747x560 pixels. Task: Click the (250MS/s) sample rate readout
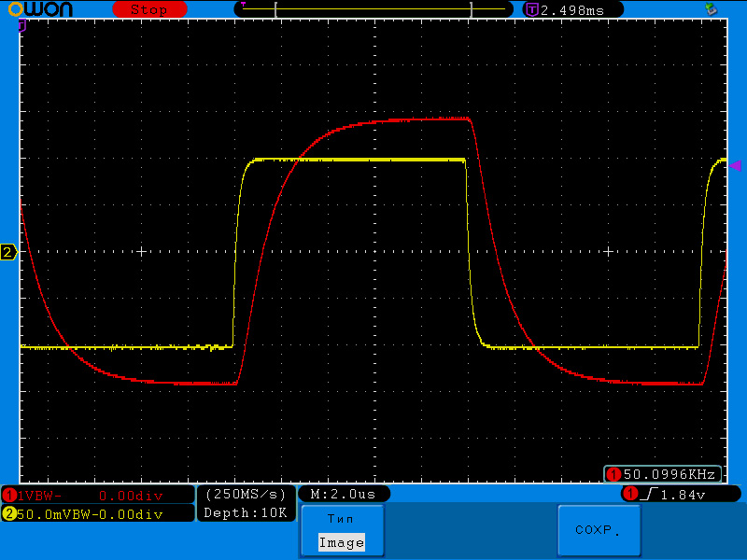pos(246,494)
